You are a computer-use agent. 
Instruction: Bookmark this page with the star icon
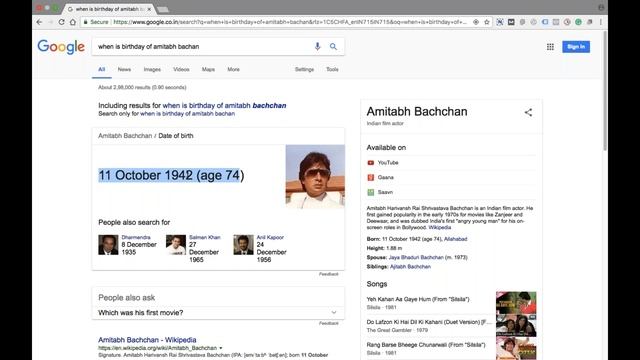(x=487, y=22)
